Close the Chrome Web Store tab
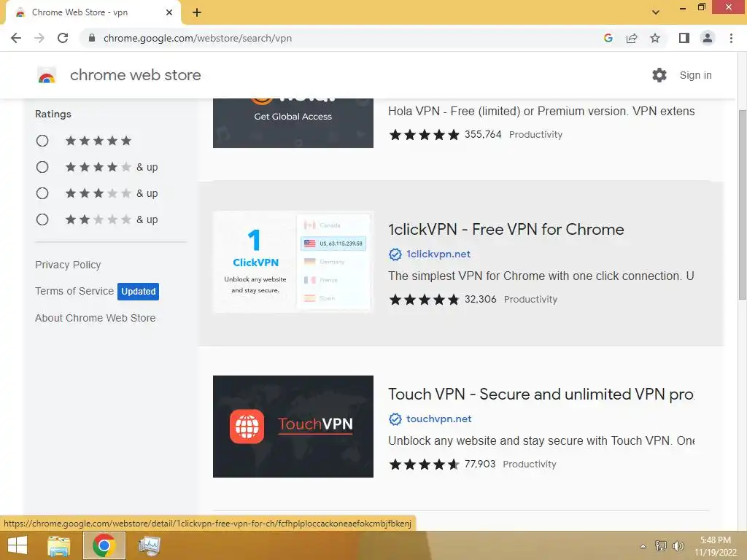Image resolution: width=747 pixels, height=560 pixels. (x=169, y=12)
